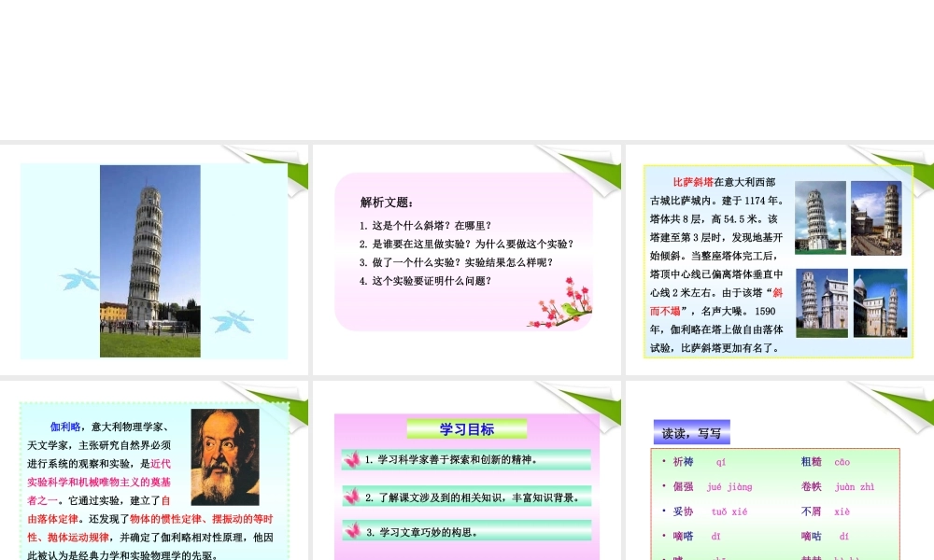Select the 读读，写写 vocabulary slide
934x560 pixels.
(x=779, y=470)
